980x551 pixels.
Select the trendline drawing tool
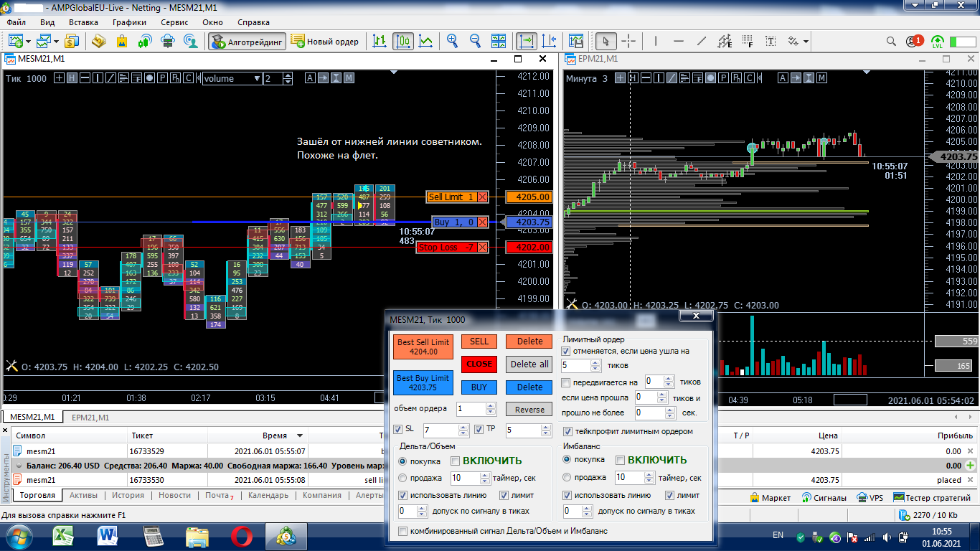point(702,41)
